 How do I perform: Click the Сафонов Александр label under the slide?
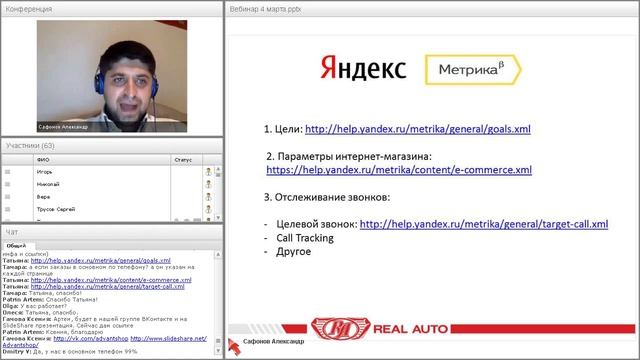pos(273,341)
